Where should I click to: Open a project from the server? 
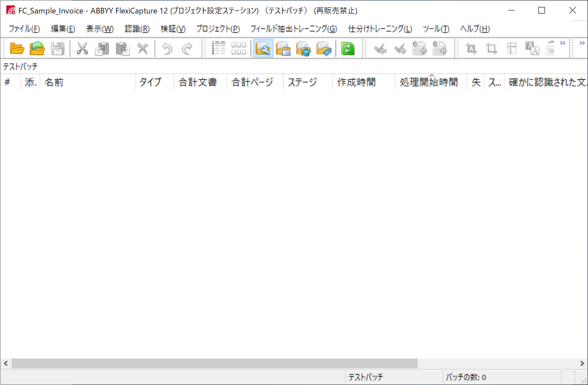(37, 48)
